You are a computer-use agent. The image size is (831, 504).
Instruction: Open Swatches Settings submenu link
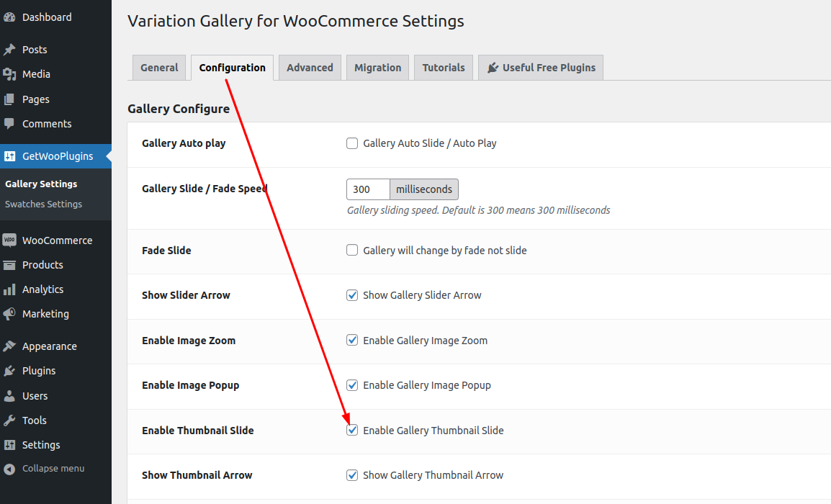coord(43,204)
